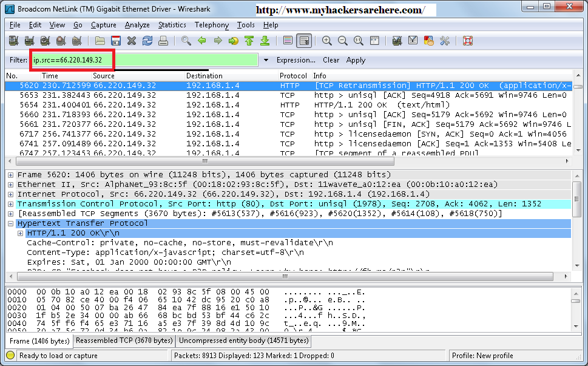Open help lifebuoy icon
The image size is (588, 366).
(468, 41)
